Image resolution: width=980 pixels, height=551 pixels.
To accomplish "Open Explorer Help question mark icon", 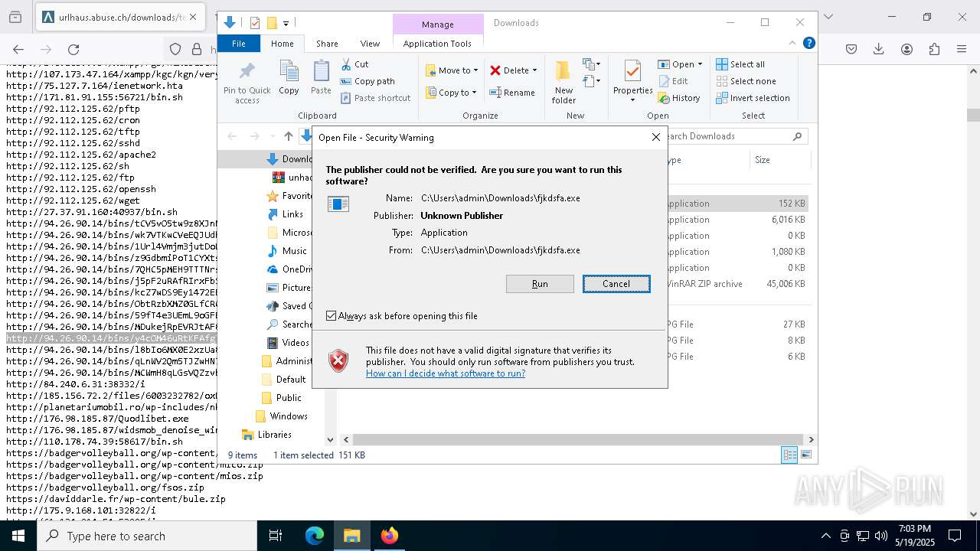I will click(x=808, y=43).
